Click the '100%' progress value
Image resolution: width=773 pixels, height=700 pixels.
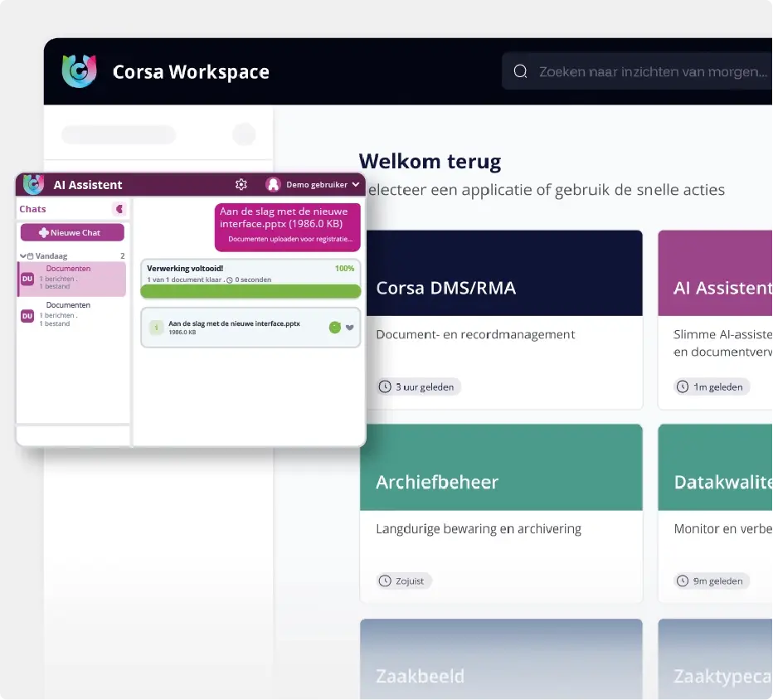[344, 269]
